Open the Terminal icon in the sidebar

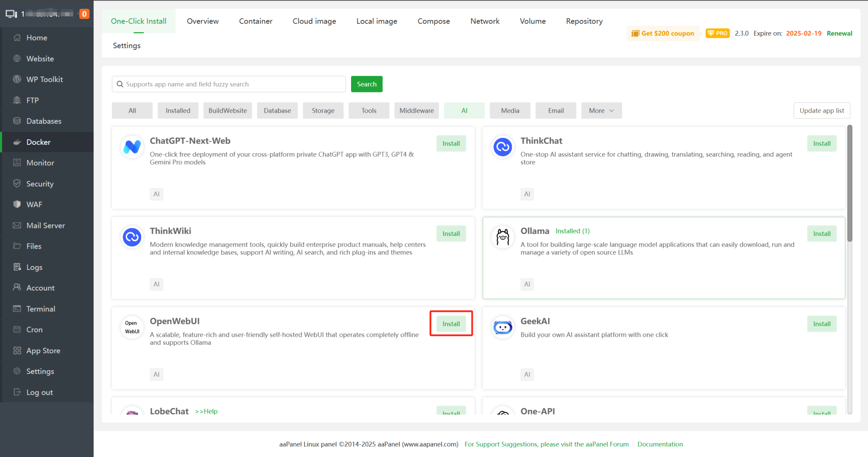[17, 308]
